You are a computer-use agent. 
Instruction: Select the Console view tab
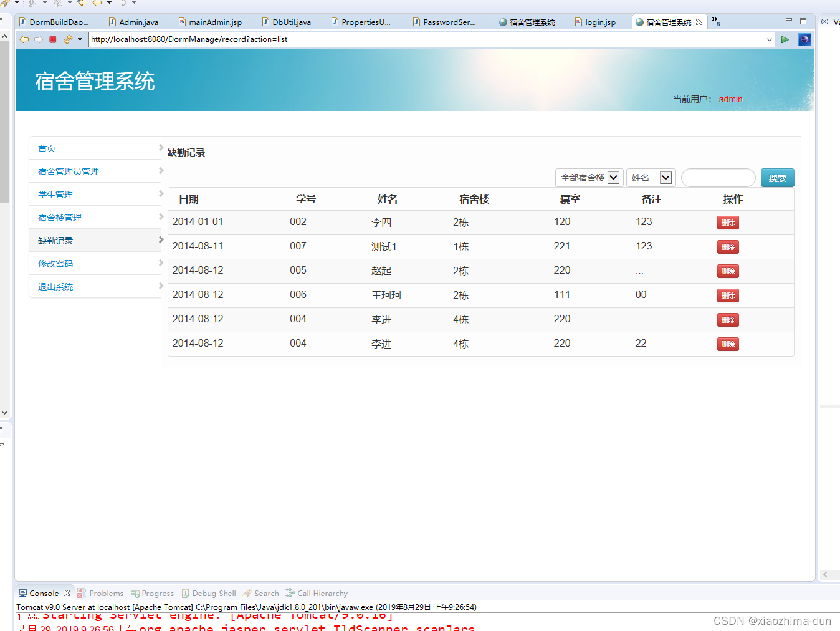39,593
